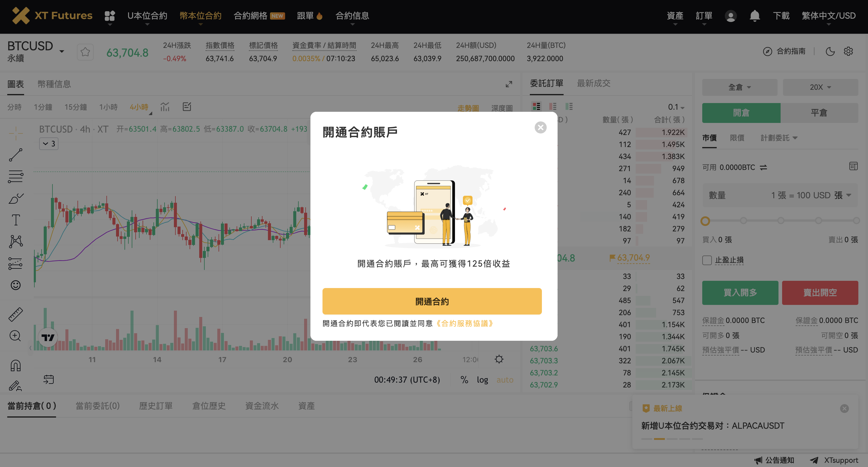This screenshot has height=467, width=868.
Task: Toggle log scale on chart
Action: click(x=482, y=380)
